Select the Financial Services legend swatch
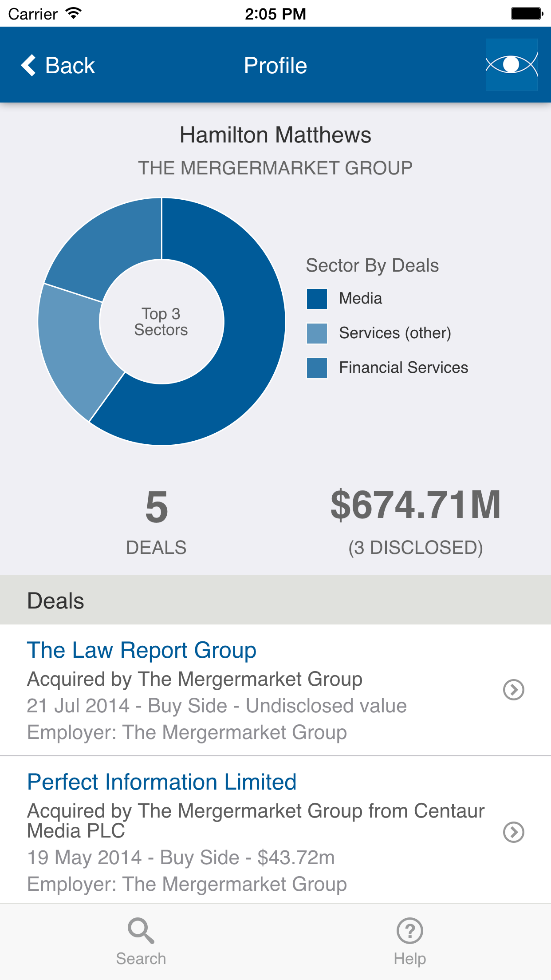 click(x=317, y=368)
